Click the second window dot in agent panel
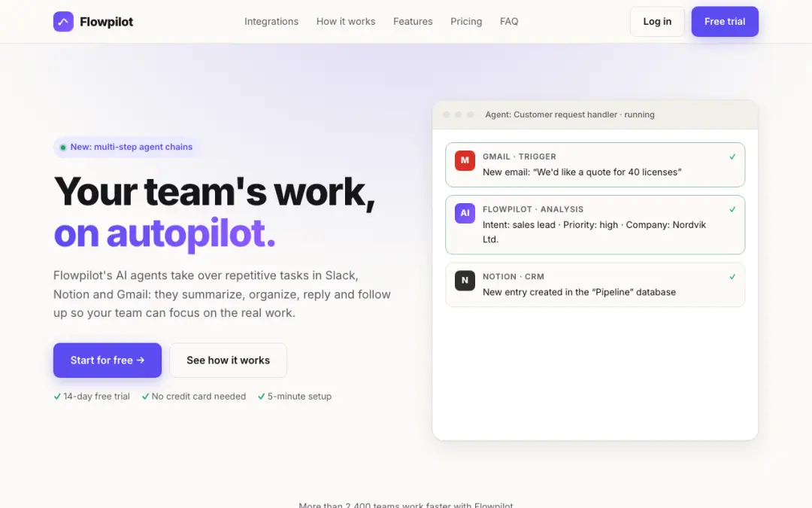 point(459,114)
